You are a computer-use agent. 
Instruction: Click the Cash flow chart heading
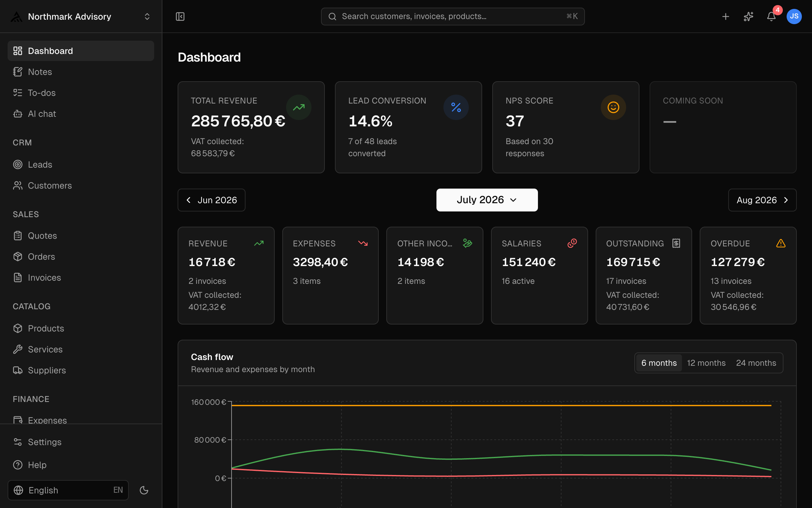(x=212, y=357)
